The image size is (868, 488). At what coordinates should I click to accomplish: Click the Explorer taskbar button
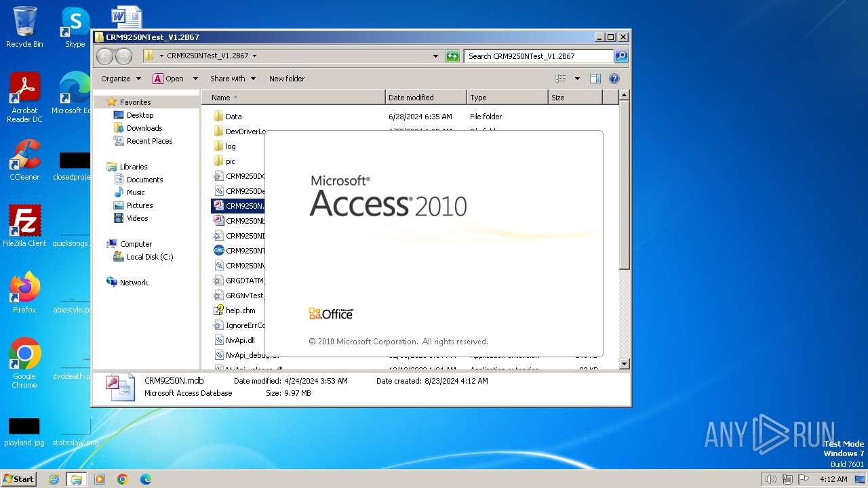tap(76, 479)
